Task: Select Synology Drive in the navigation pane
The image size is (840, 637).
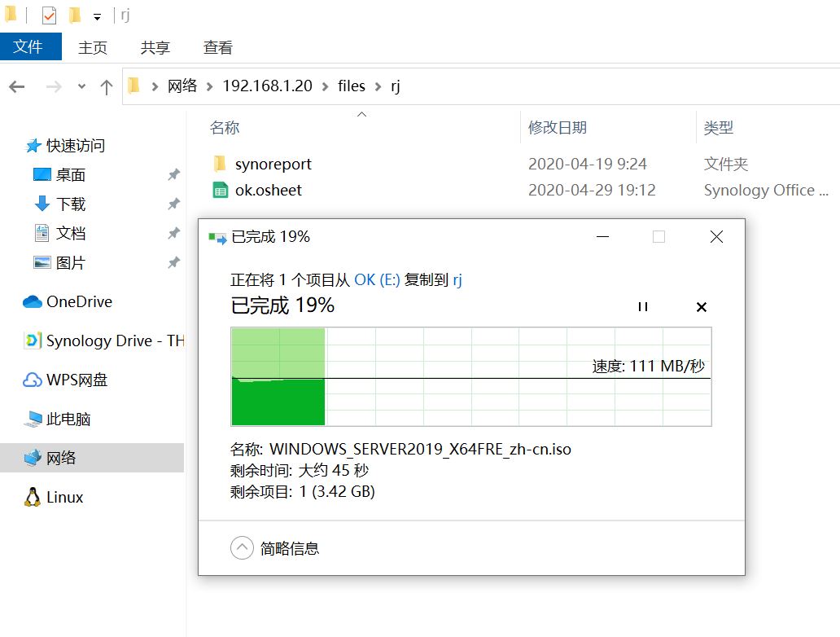Action: [x=114, y=340]
